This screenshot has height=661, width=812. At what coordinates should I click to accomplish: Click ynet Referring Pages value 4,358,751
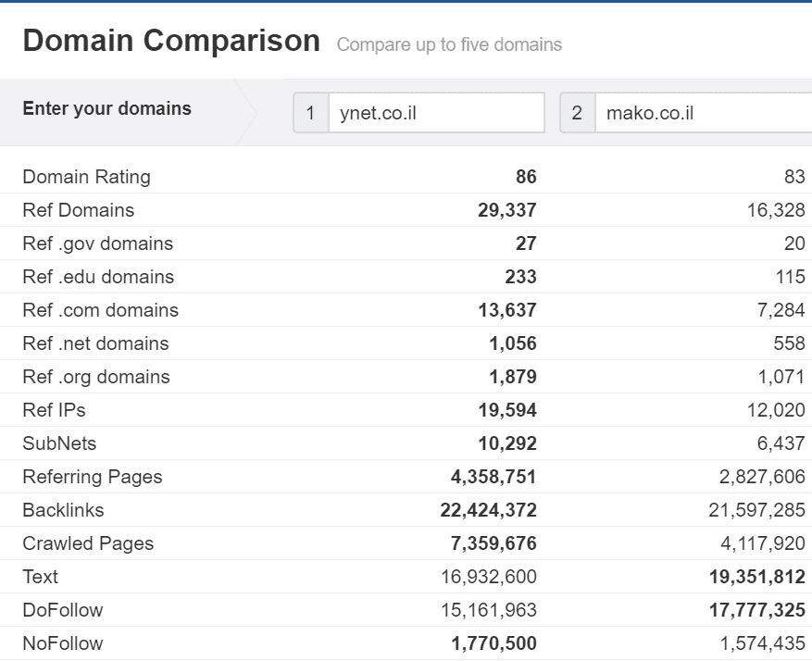pos(493,478)
